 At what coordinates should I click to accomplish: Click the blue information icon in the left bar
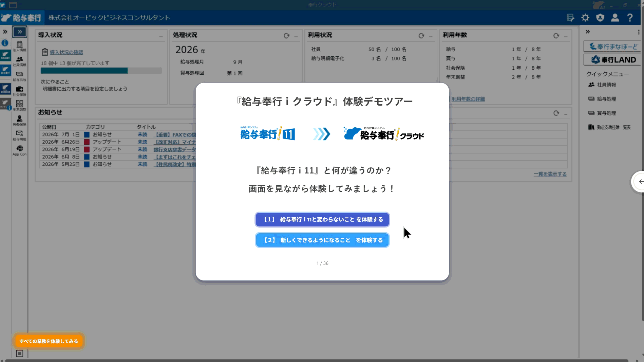click(5, 43)
